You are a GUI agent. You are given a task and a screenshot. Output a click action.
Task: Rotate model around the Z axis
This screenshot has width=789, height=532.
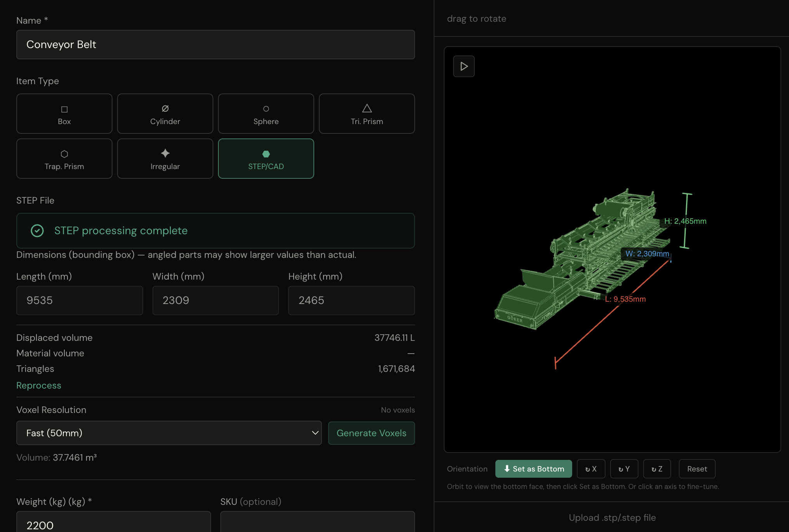657,469
